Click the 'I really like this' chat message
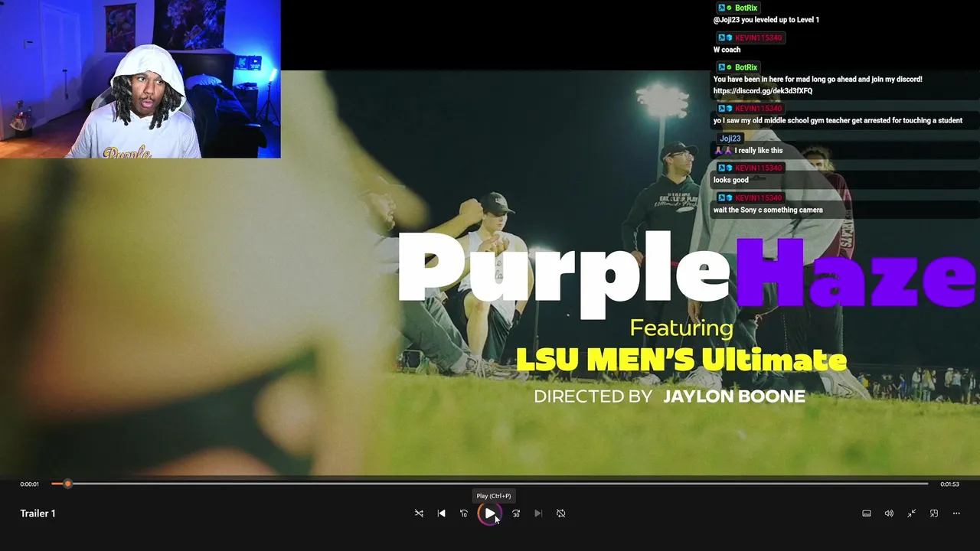The height and width of the screenshot is (551, 980). click(758, 151)
